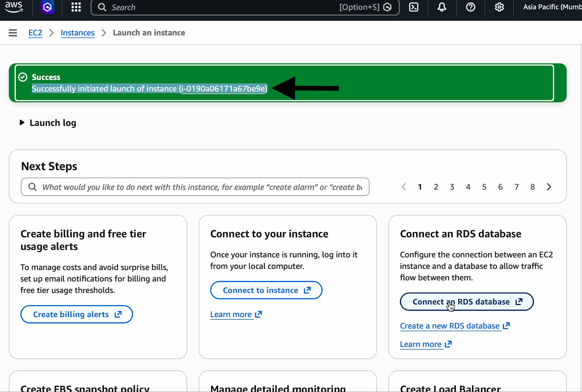The image size is (582, 392).
Task: Select page 2 of next steps
Action: point(436,187)
